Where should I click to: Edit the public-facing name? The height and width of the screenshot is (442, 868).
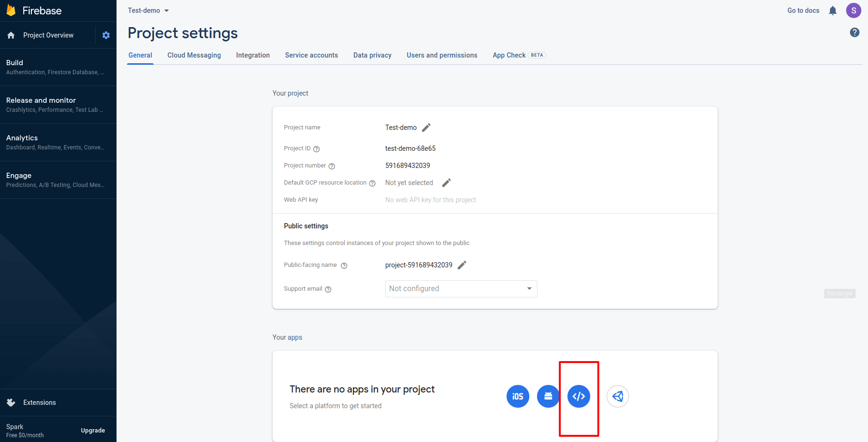[462, 265]
